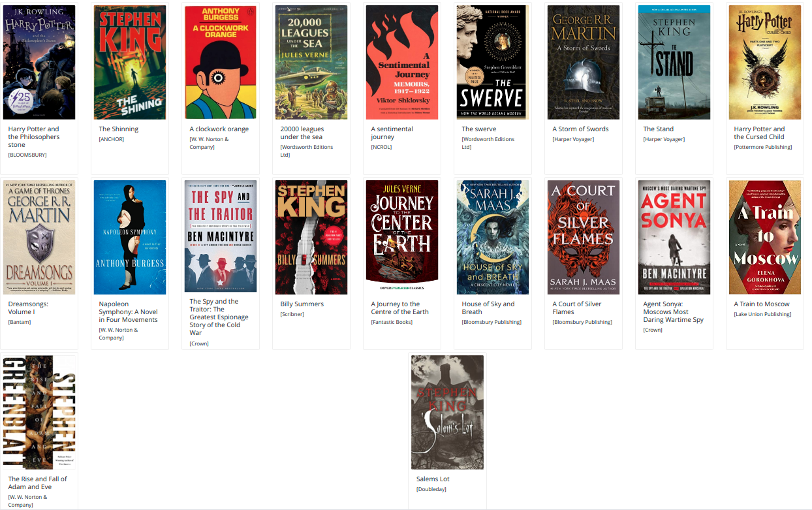
Task: Open Journey to the Center of Earth cover
Action: click(x=402, y=237)
